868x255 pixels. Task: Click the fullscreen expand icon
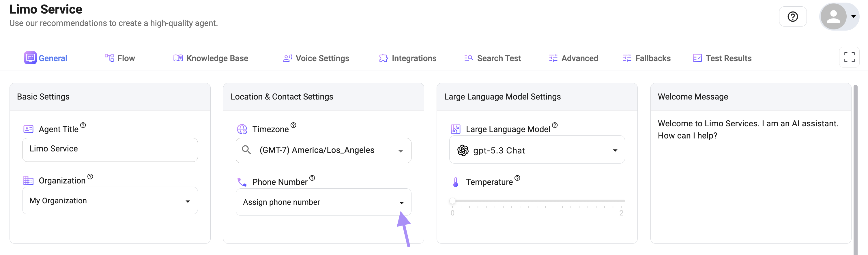click(x=849, y=57)
